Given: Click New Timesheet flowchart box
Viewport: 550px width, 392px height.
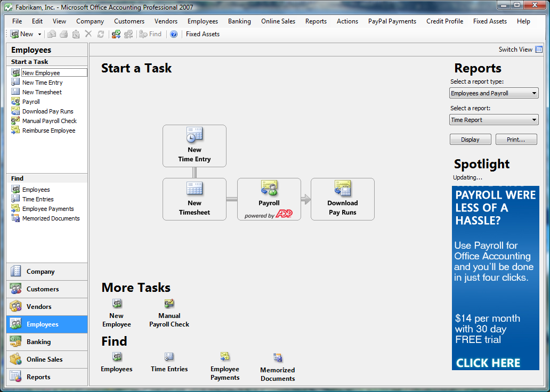Looking at the screenshot, I should click(x=195, y=199).
